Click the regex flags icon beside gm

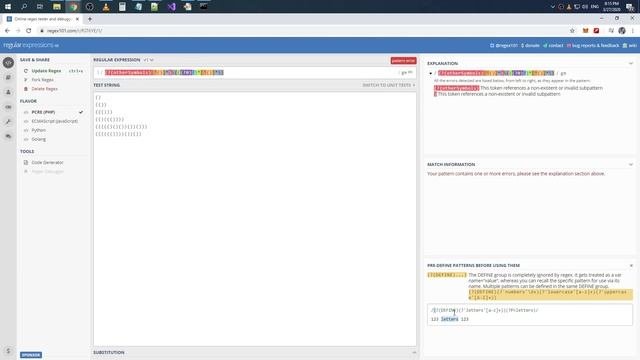(x=411, y=72)
